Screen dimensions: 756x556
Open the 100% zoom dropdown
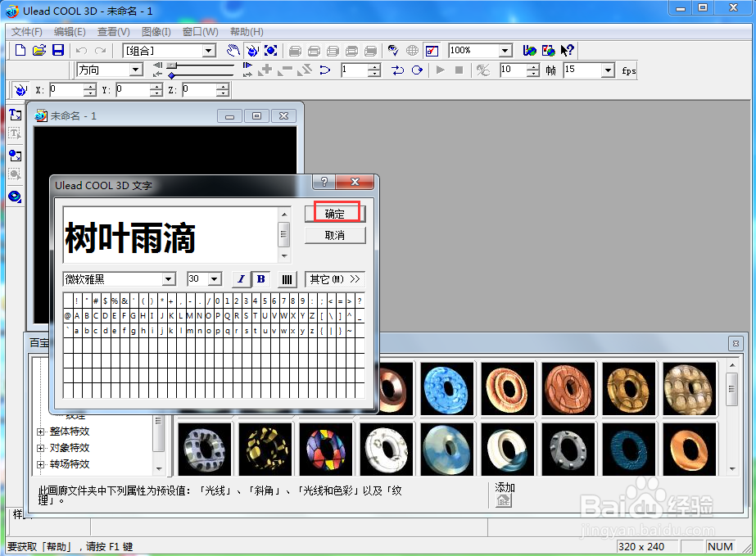pyautogui.click(x=505, y=50)
